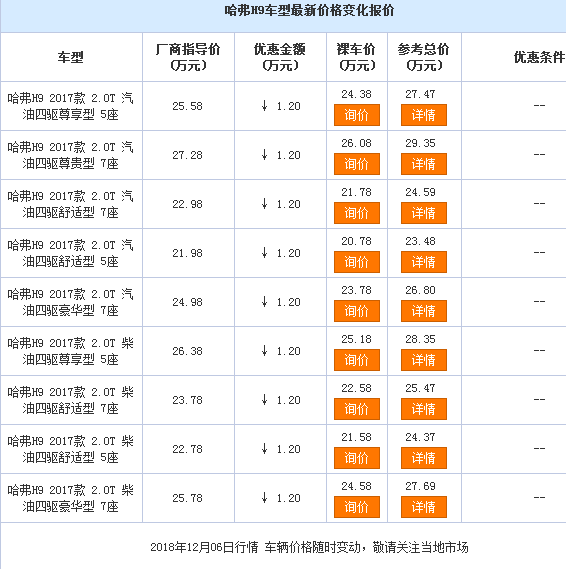This screenshot has height=569, width=566.
Task: Open 详情 under the 26.80 total
Action: 424,311
